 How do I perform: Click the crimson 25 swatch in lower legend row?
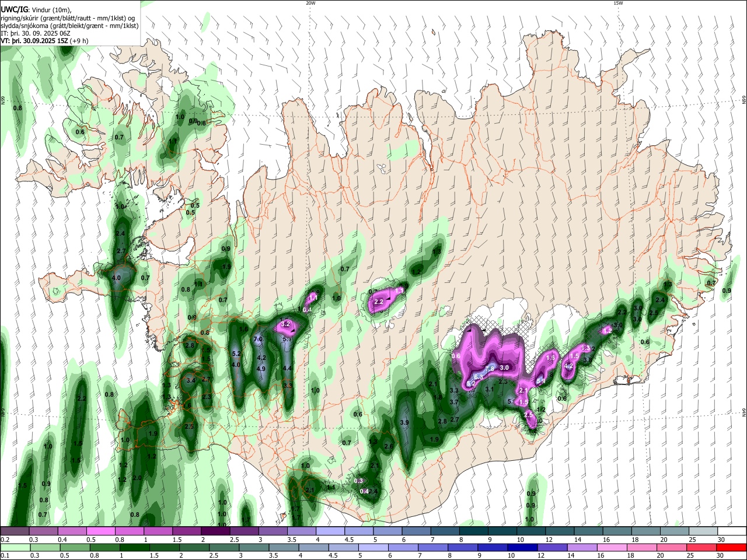click(x=701, y=547)
